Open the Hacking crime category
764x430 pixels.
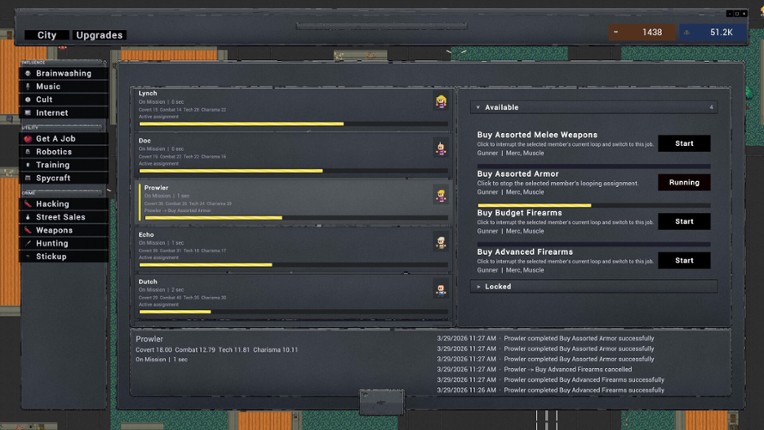pos(63,204)
